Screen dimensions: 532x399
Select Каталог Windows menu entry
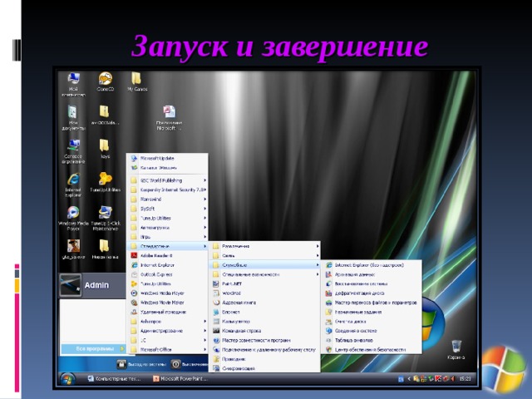[169, 168]
